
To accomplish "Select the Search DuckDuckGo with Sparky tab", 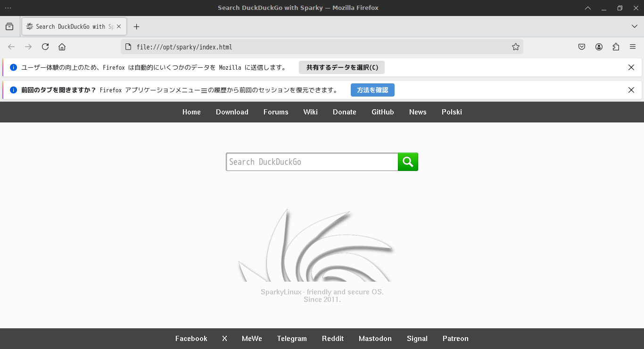I will tap(74, 26).
